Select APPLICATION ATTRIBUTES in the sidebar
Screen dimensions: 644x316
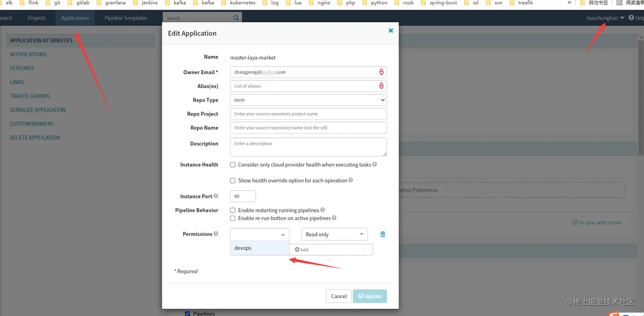tap(41, 41)
